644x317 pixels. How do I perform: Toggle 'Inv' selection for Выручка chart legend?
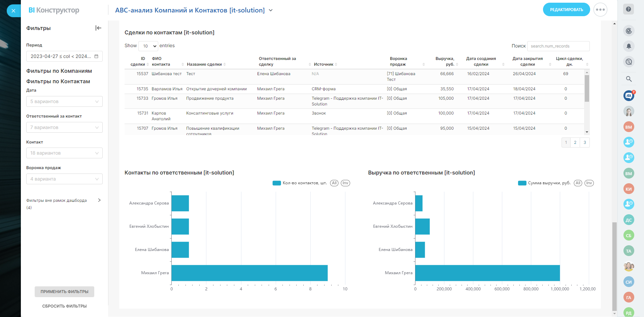(x=589, y=183)
